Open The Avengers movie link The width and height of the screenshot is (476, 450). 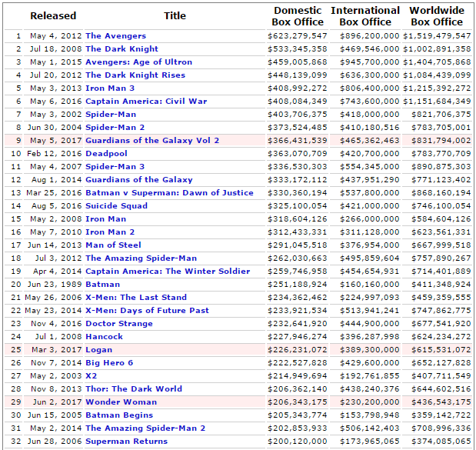coord(115,36)
